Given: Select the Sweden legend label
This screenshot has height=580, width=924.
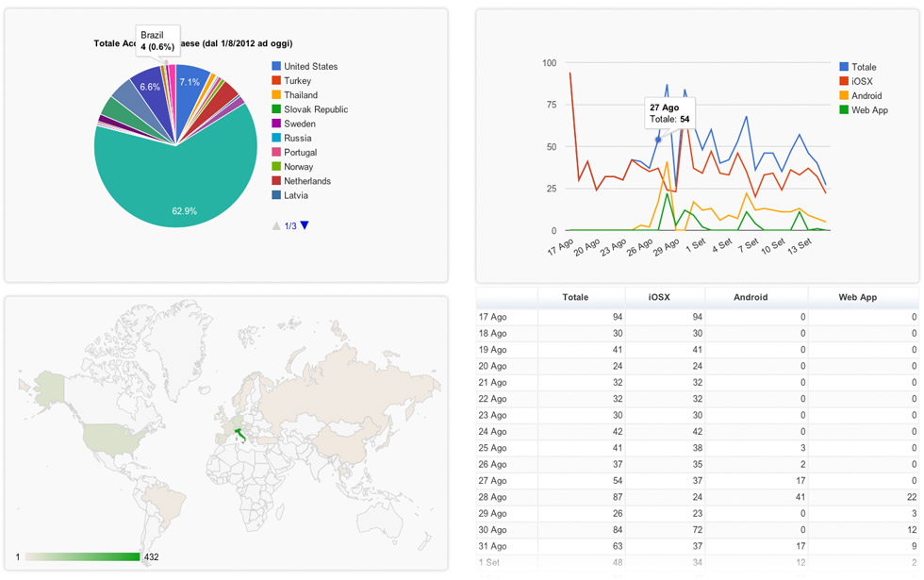Looking at the screenshot, I should click(300, 124).
